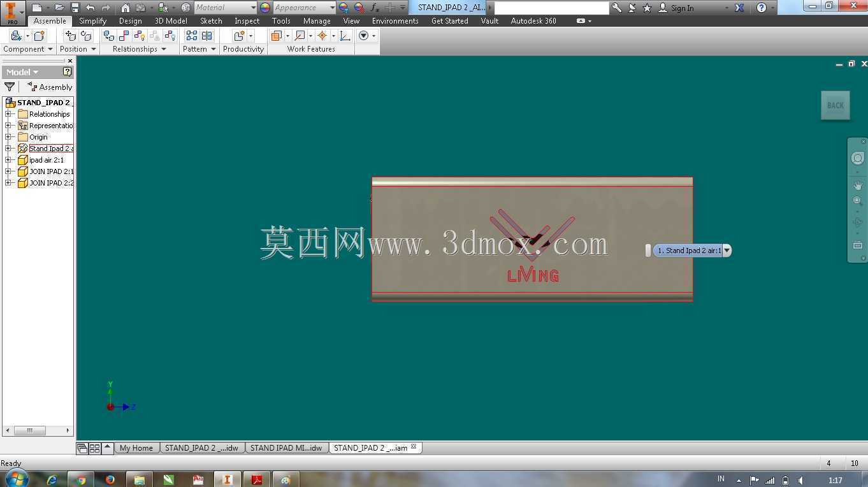Switch to the My Home document tab
This screenshot has width=868, height=487.
pos(136,448)
